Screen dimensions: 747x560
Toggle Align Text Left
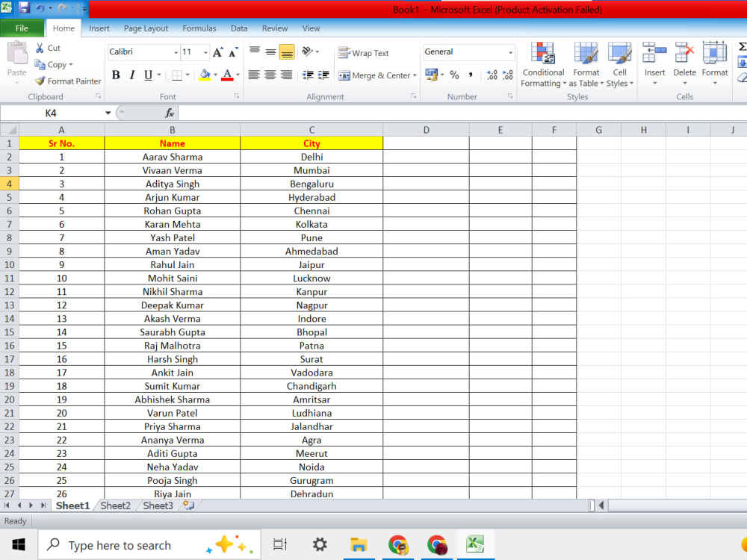click(254, 75)
